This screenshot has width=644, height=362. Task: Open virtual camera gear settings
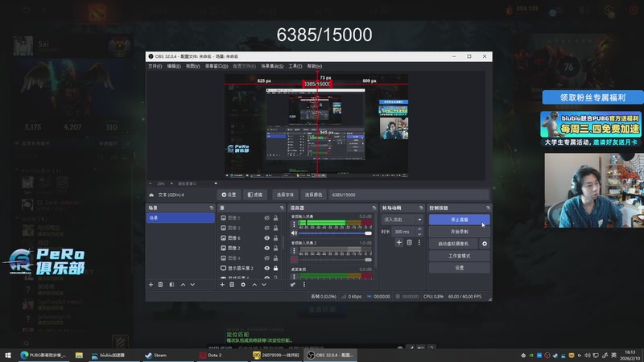pyautogui.click(x=485, y=244)
